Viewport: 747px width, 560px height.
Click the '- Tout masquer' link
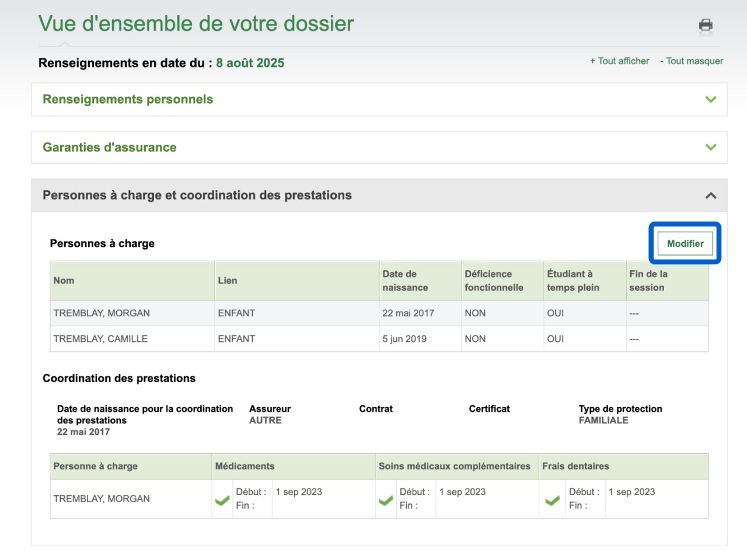(692, 61)
